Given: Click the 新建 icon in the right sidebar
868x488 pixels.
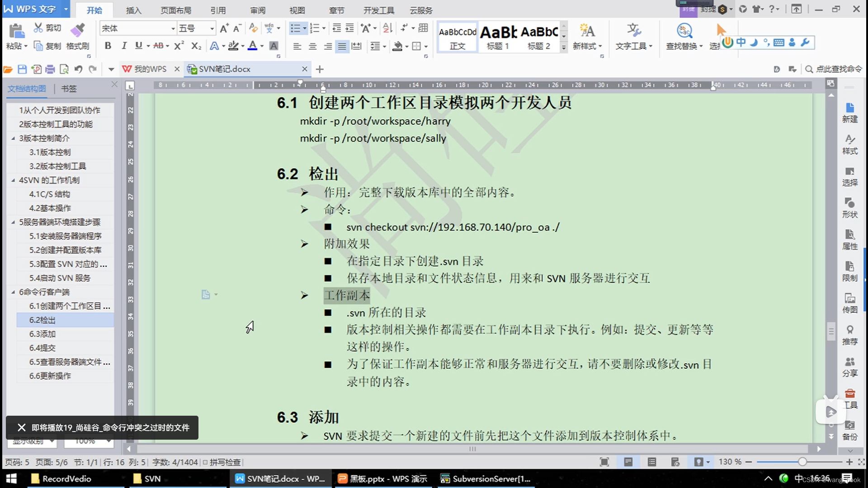Looking at the screenshot, I should pos(850,111).
